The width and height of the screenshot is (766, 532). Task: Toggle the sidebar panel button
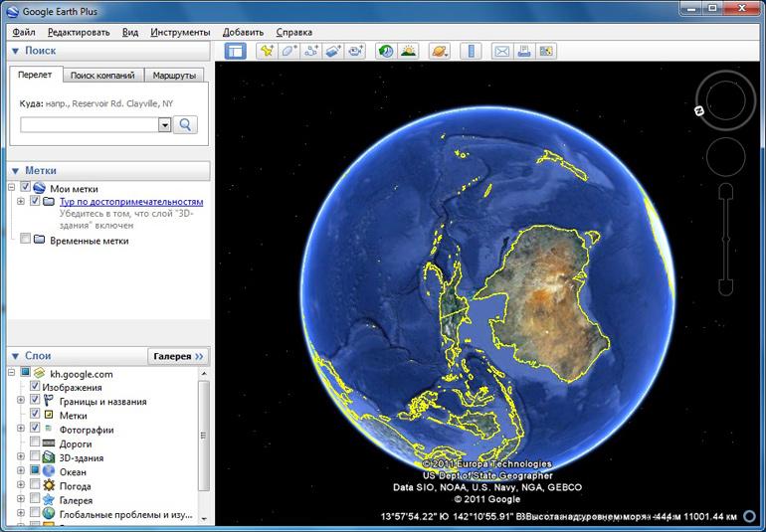click(x=236, y=51)
